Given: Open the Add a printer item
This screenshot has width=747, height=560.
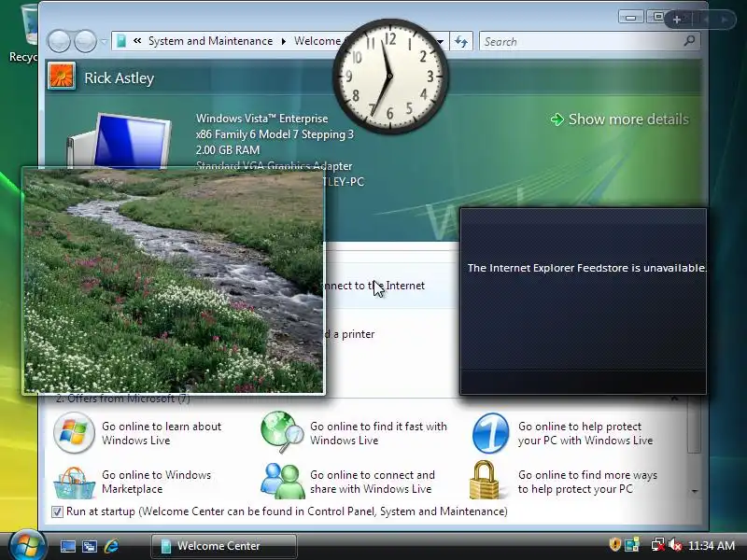Looking at the screenshot, I should [350, 334].
